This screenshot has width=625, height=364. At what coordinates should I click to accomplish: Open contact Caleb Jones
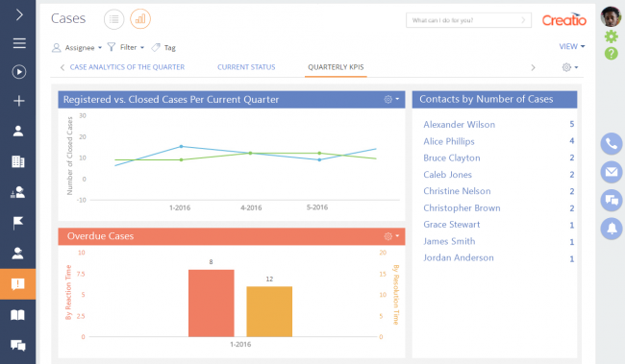click(x=448, y=175)
